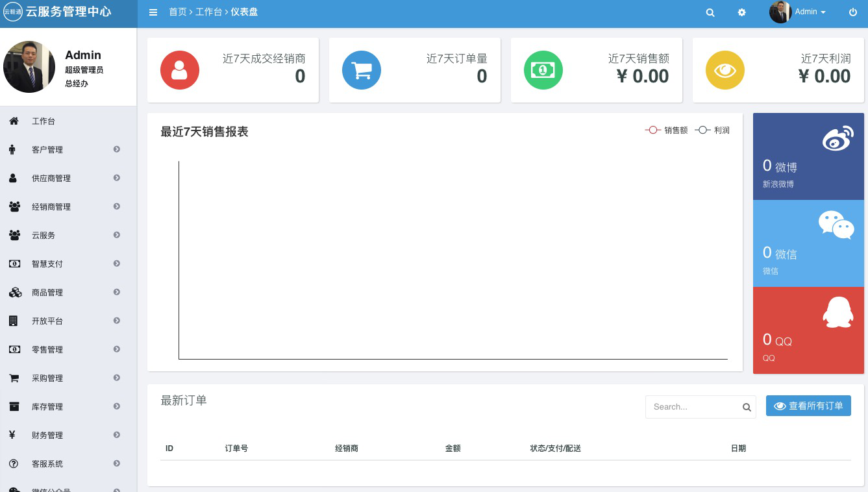Click the WeChat logo icon
The image size is (868, 492).
point(836,225)
